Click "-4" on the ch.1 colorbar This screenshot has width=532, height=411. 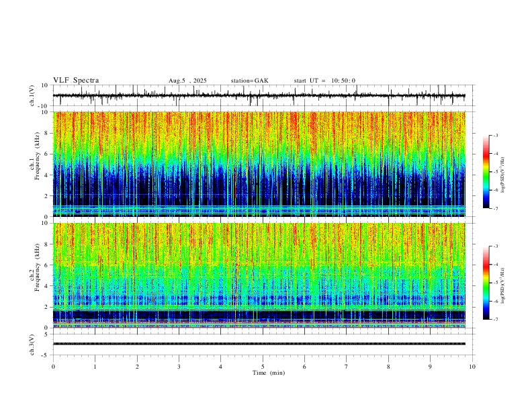pos(495,154)
